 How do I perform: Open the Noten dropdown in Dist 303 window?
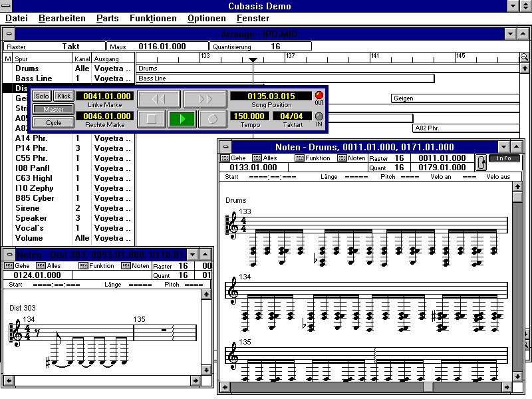coord(135,266)
